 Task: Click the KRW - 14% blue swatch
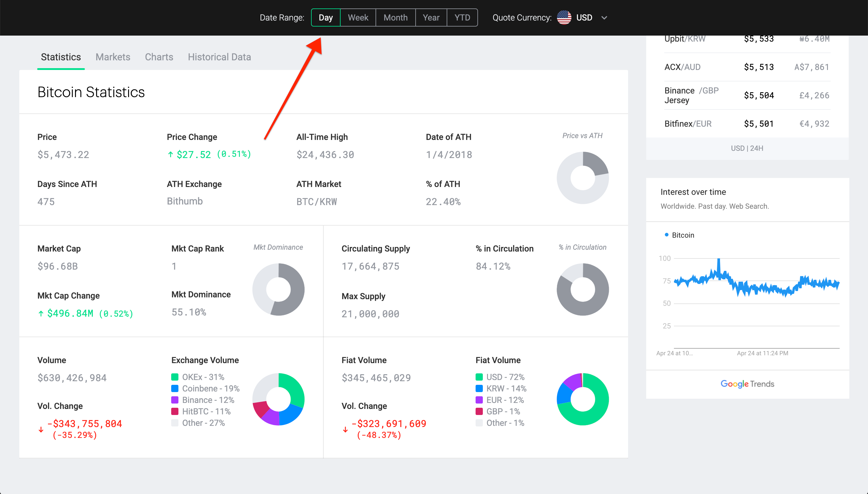tap(479, 388)
